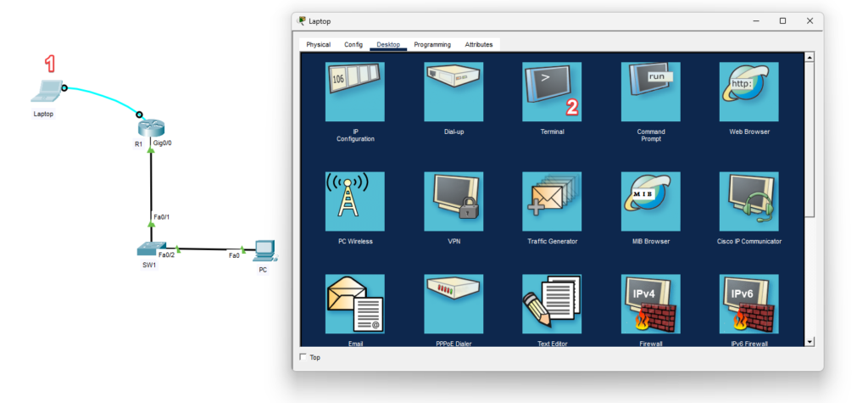Launch the Command Prompt app
The image size is (868, 403).
[x=650, y=92]
